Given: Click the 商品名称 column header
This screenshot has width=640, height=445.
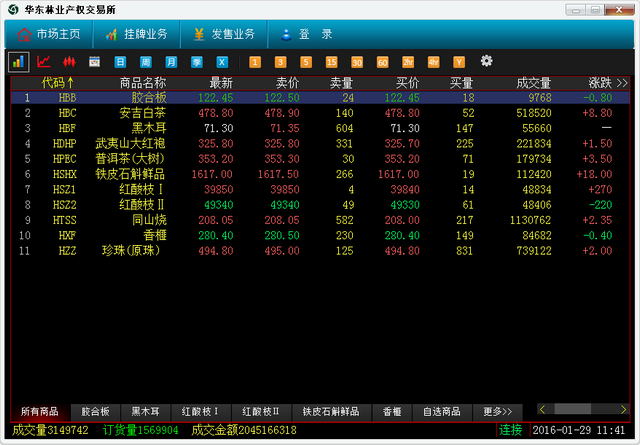Looking at the screenshot, I should tap(143, 83).
